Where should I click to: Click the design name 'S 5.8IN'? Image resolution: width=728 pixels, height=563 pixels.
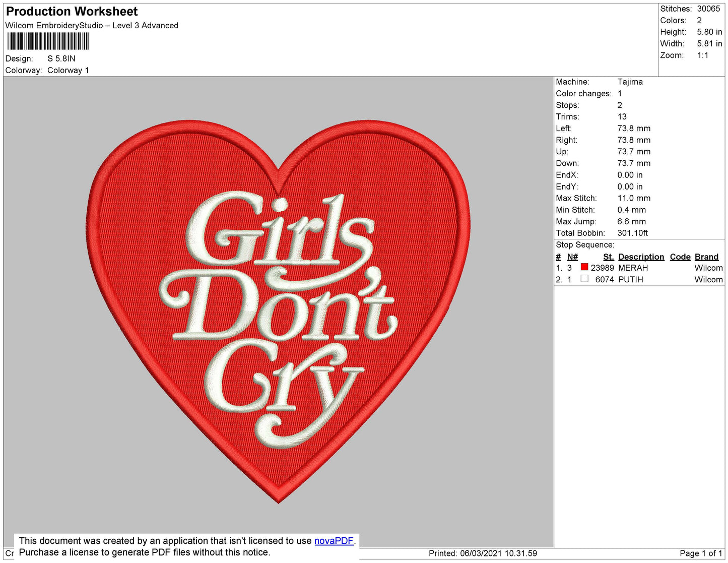coord(61,58)
